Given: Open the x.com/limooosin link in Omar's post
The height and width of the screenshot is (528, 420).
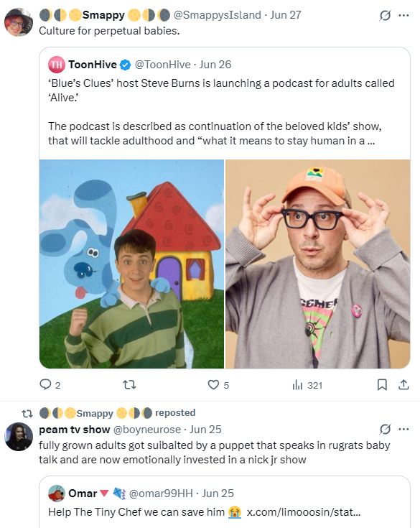Looking at the screenshot, I should coord(303,511).
